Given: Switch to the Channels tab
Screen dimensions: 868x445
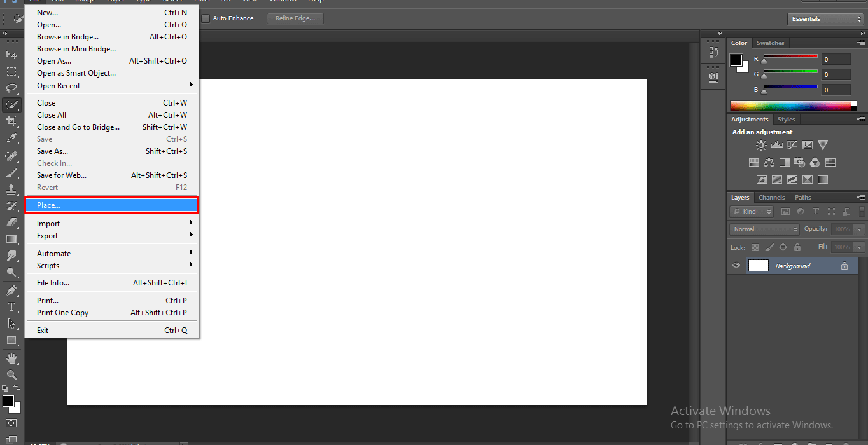Looking at the screenshot, I should click(x=771, y=198).
